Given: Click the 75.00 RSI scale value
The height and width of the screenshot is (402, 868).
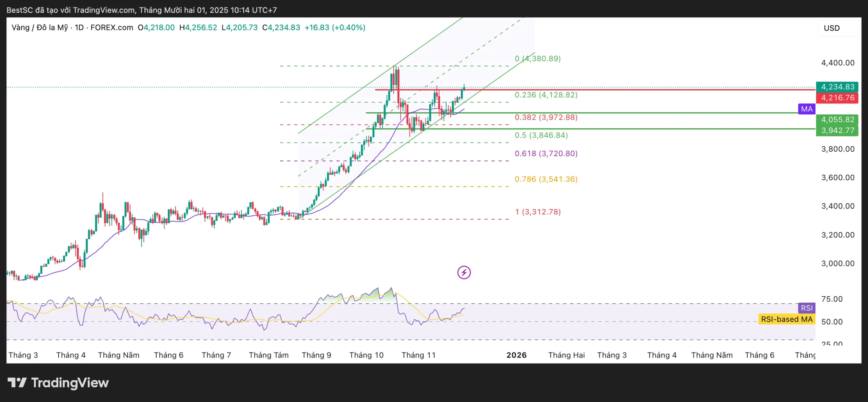Looking at the screenshot, I should 832,299.
